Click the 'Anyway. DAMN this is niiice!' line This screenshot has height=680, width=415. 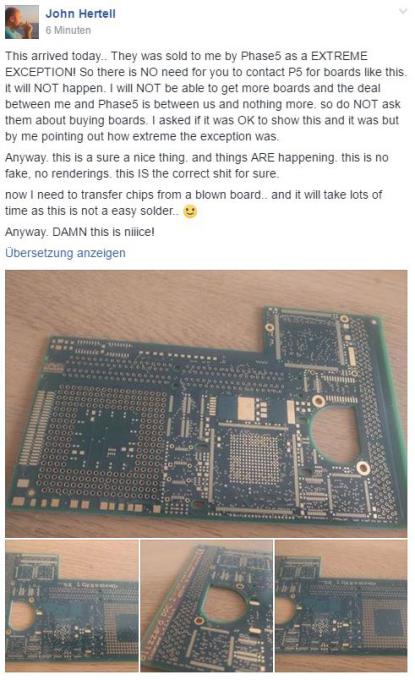80,232
